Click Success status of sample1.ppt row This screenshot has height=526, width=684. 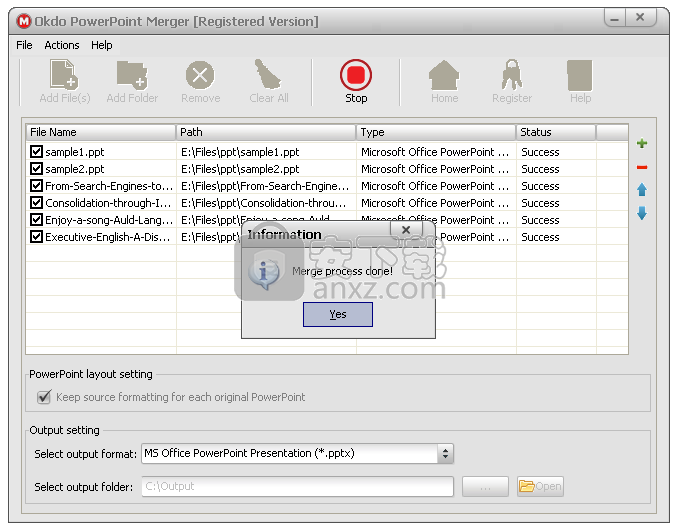[x=540, y=152]
